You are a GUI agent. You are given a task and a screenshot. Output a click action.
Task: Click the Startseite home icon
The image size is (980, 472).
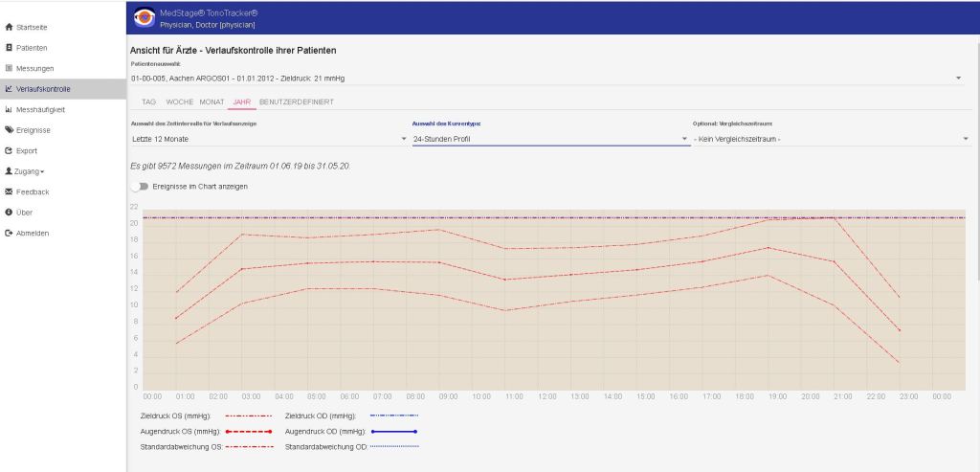point(9,27)
